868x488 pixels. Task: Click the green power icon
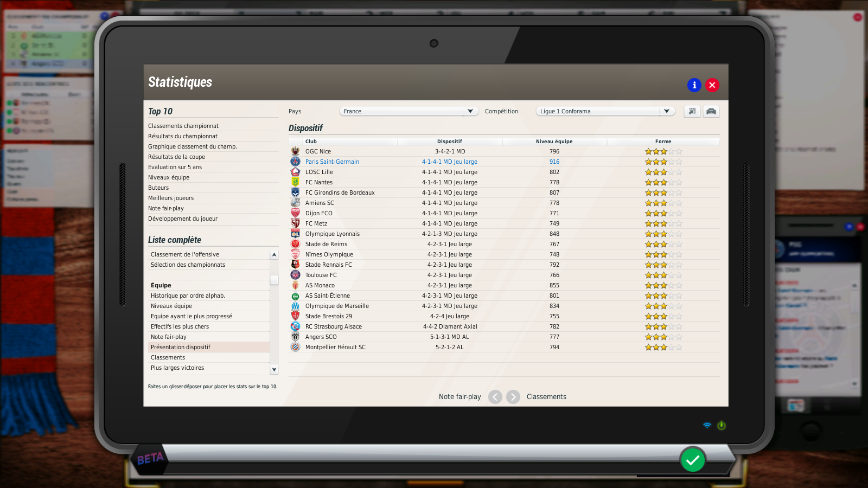point(722,426)
